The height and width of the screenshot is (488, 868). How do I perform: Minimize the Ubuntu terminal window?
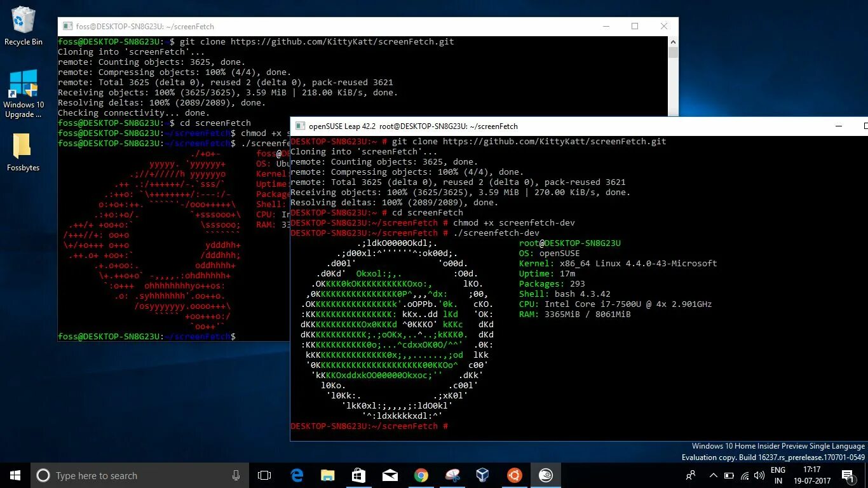coord(606,27)
